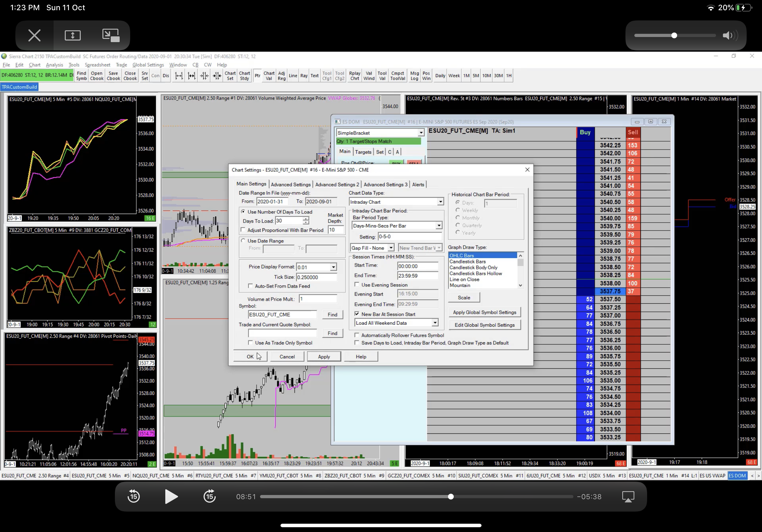Mute using the speaker volume icon

(x=729, y=35)
